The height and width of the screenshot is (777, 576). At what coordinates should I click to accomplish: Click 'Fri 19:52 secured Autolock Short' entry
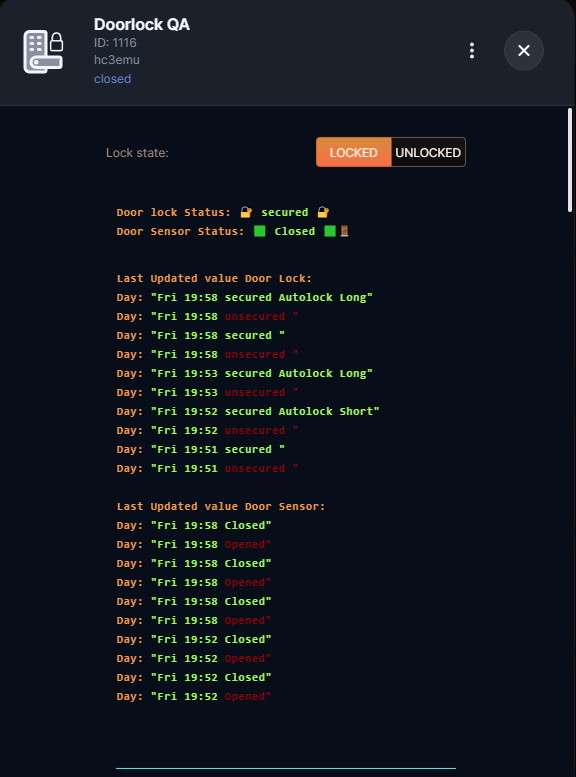248,411
